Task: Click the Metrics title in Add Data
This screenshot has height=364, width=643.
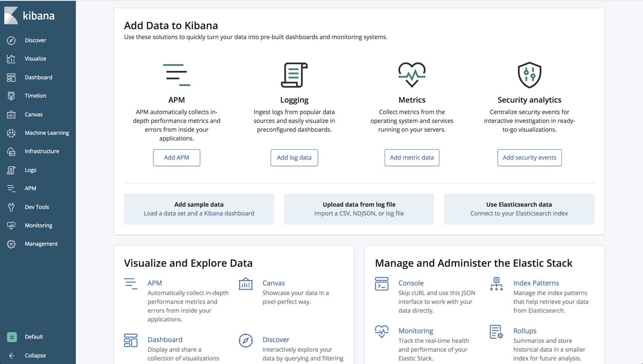Action: tap(412, 100)
